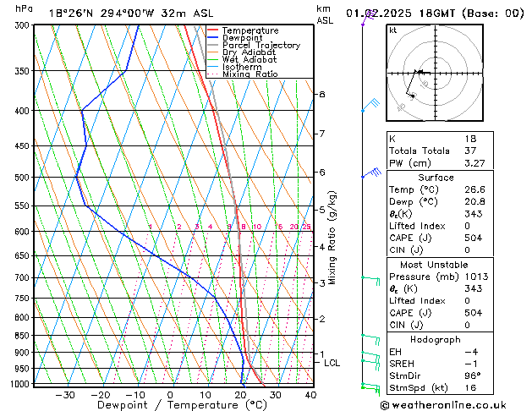Image resolution: width=532 pixels, height=411 pixels.
Task: Click the date text '01.02.2025 18GMT (Base: 00)'
Action: point(435,14)
